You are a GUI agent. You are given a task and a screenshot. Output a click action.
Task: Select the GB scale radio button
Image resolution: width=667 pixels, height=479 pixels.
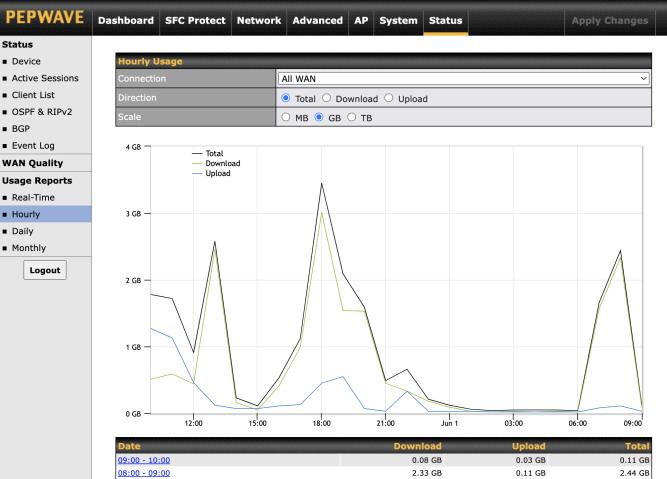(x=319, y=117)
